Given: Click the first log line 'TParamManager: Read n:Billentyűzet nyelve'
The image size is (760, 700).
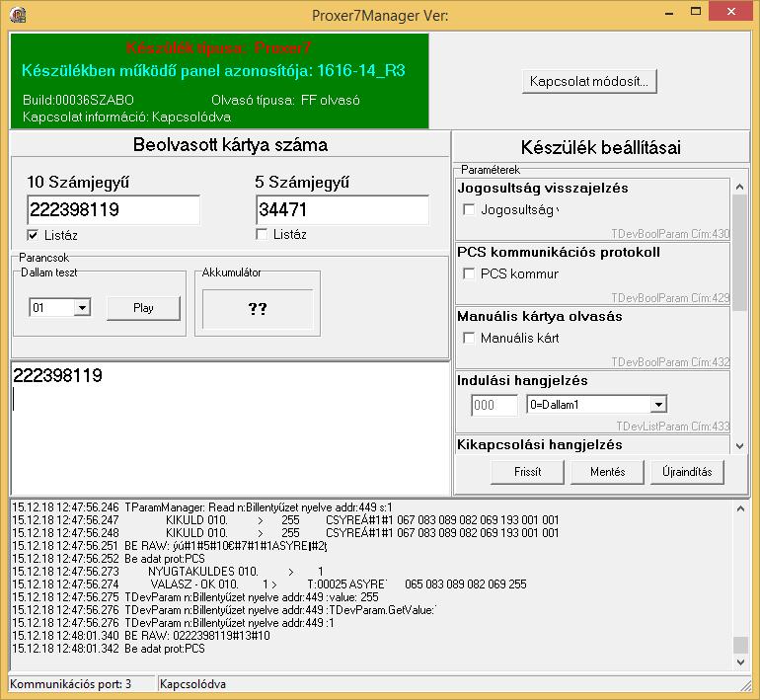Looking at the screenshot, I should [202, 507].
